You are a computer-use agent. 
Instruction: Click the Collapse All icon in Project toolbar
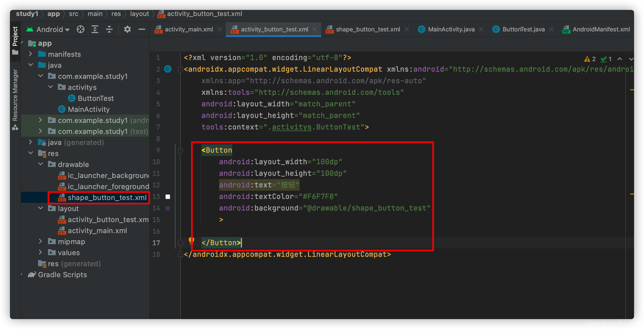(x=109, y=29)
